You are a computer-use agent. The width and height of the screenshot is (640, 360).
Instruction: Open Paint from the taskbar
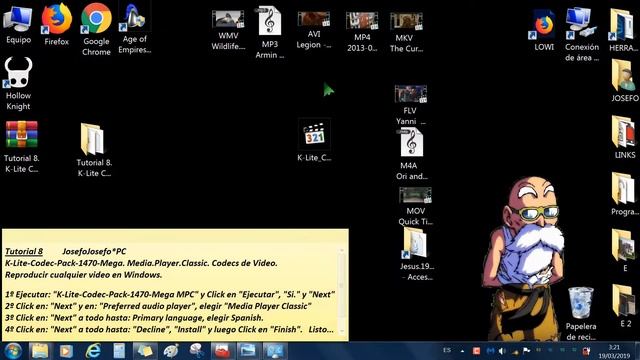(x=171, y=351)
